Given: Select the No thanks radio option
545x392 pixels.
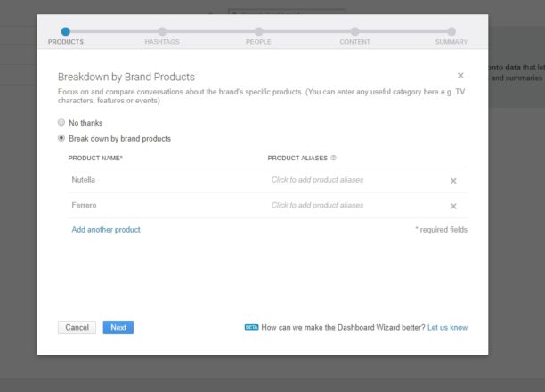Looking at the screenshot, I should tap(61, 122).
